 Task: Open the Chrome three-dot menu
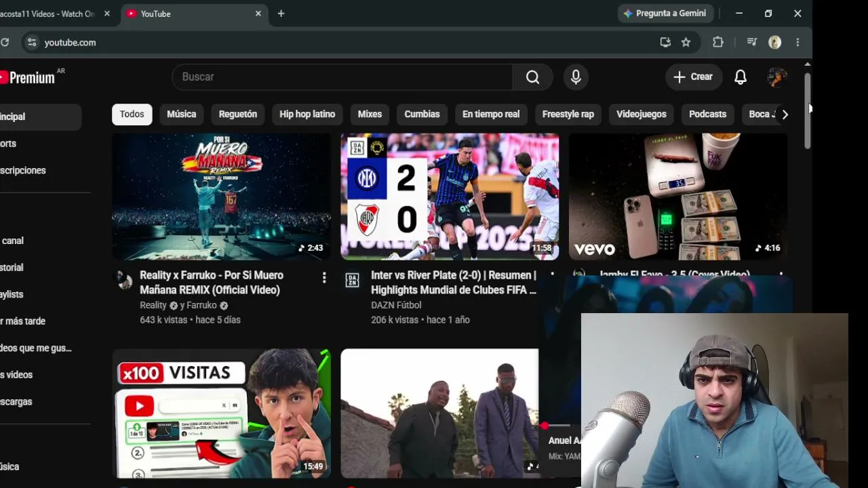tap(798, 43)
